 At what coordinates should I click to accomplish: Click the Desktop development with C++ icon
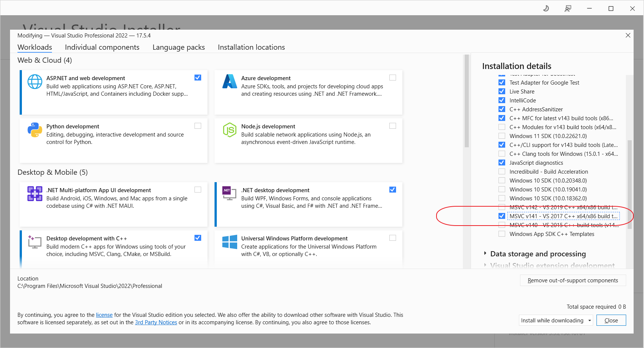pos(35,242)
